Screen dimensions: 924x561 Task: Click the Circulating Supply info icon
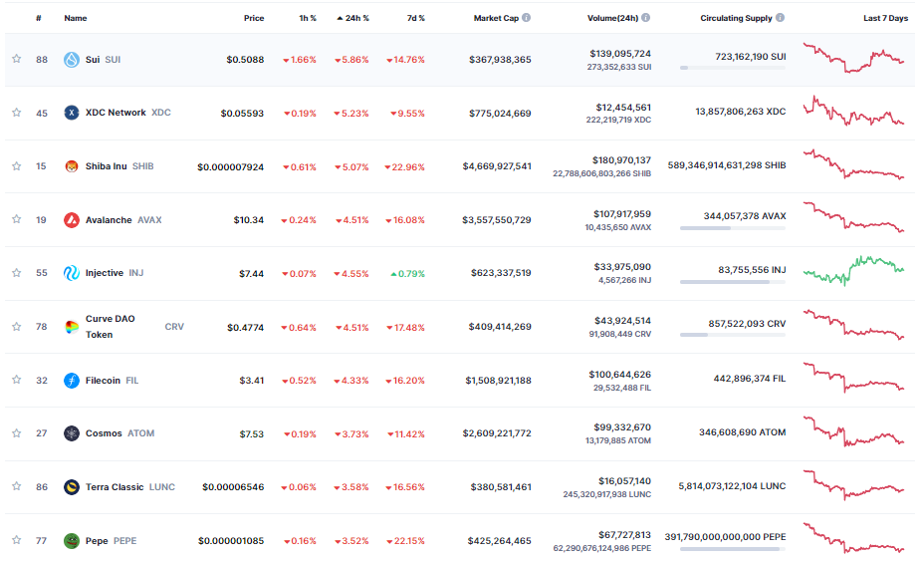click(780, 18)
